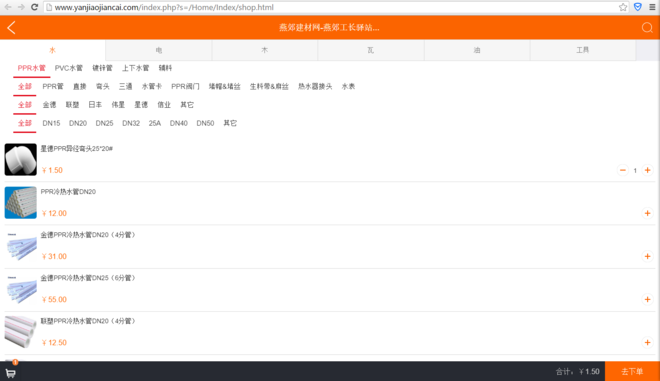Filter by size DN40
The image size is (660, 381).
click(178, 123)
